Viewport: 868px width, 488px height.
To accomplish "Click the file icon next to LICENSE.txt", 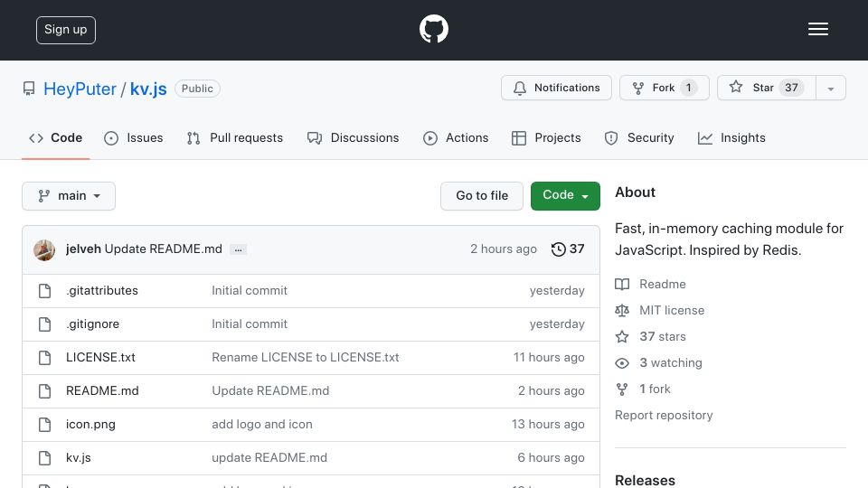I will click(x=45, y=358).
